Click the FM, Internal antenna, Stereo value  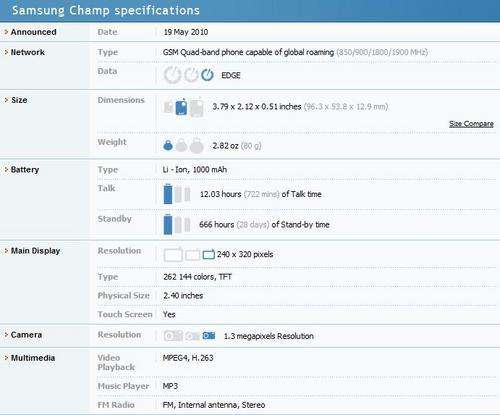[214, 405]
